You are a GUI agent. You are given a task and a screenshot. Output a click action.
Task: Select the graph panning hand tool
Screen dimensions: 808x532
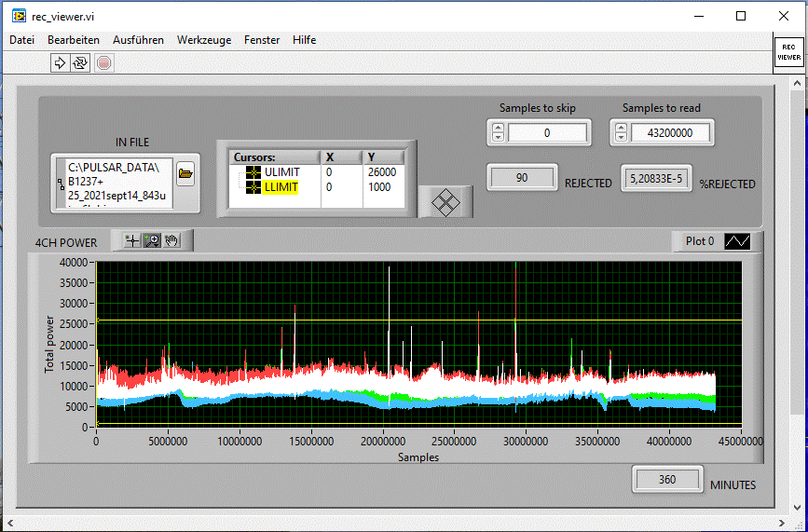[x=171, y=240]
